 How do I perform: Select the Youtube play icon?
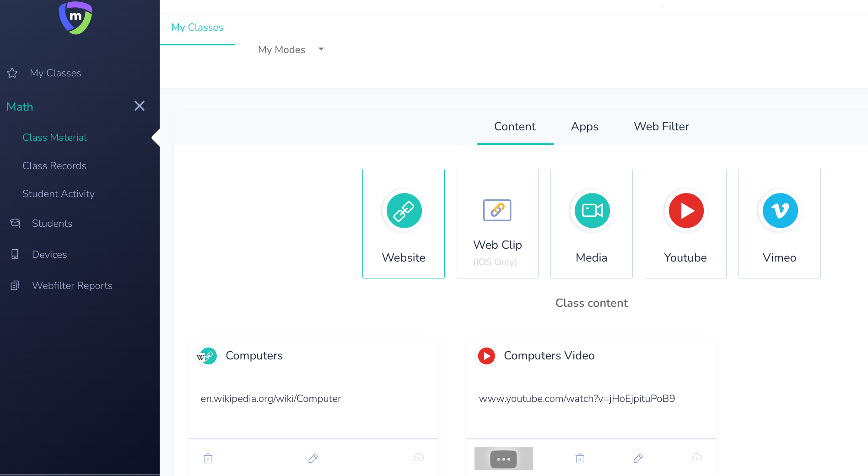click(x=686, y=210)
